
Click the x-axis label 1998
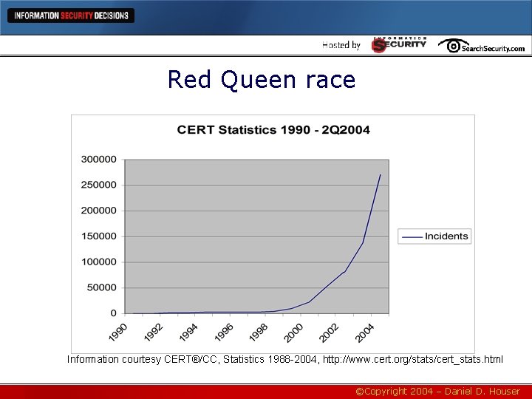pyautogui.click(x=259, y=332)
